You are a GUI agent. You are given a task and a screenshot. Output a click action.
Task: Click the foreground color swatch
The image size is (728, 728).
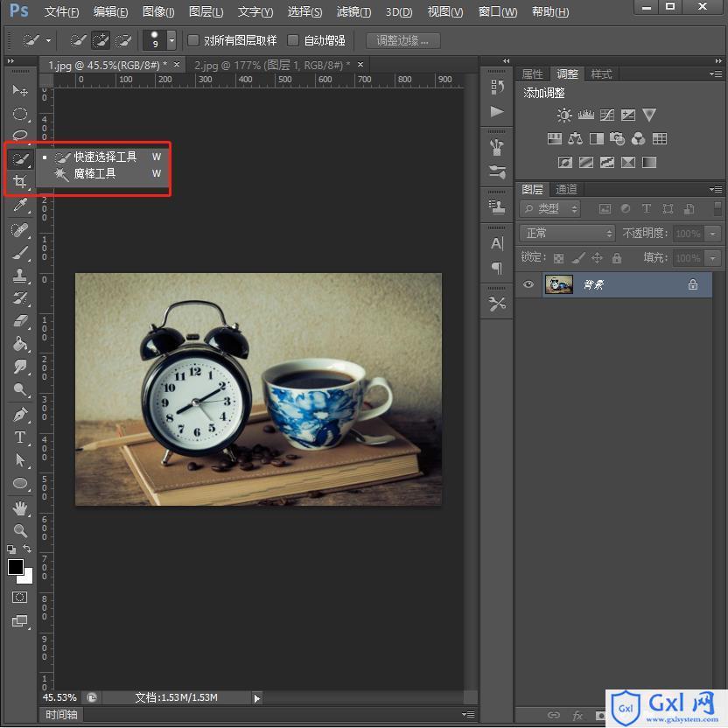pos(15,566)
